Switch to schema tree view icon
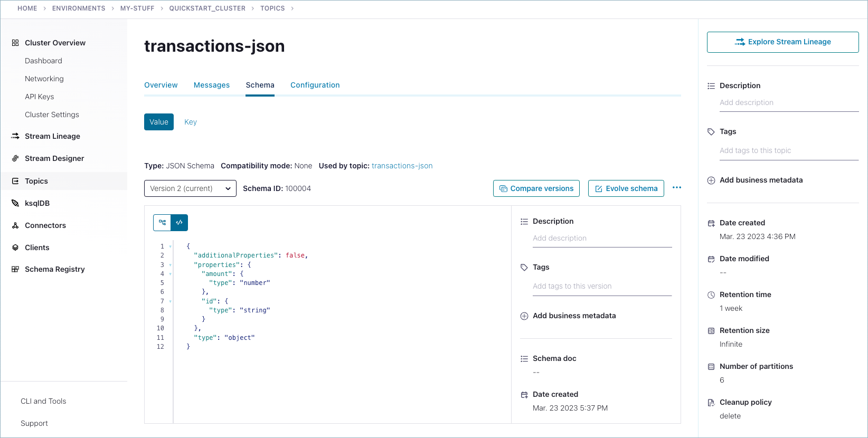The width and height of the screenshot is (868, 438). pyautogui.click(x=162, y=223)
